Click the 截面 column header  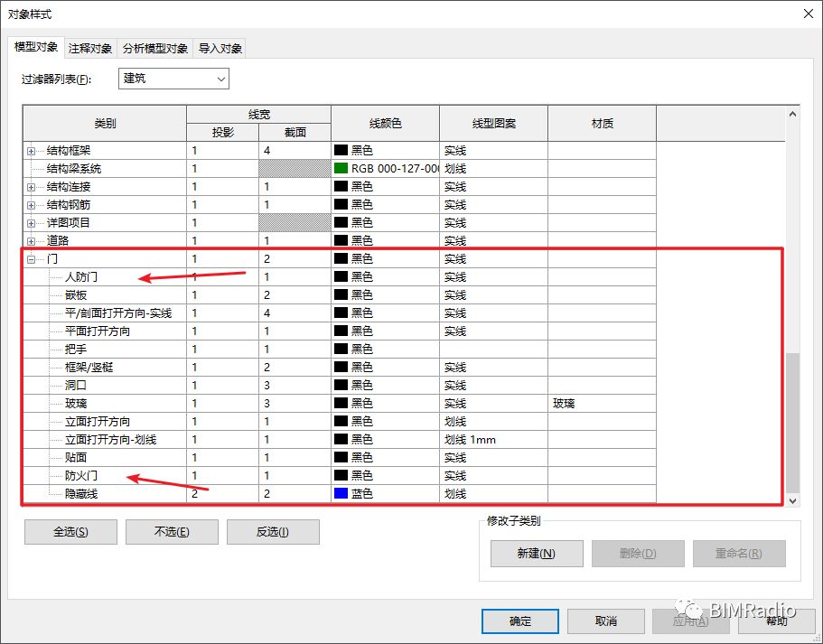point(295,132)
